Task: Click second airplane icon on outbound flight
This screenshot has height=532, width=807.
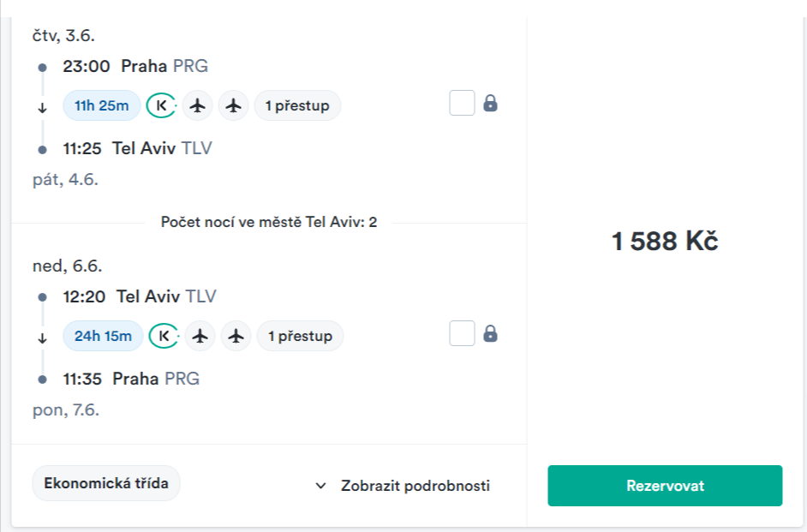Action: click(x=233, y=105)
